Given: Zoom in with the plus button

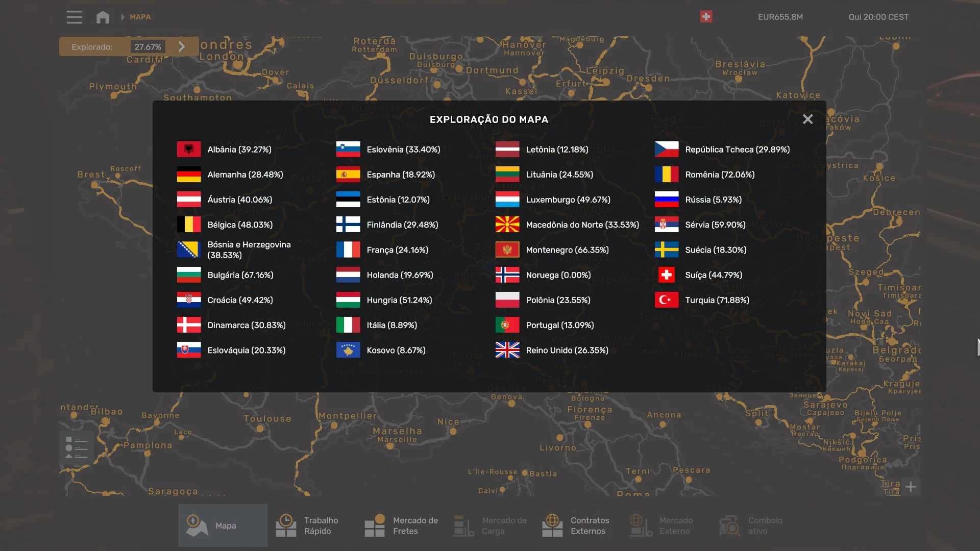Looking at the screenshot, I should 911,487.
